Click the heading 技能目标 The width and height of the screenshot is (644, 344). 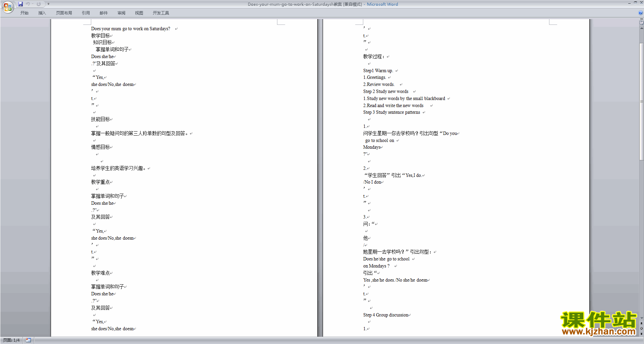pyautogui.click(x=101, y=119)
